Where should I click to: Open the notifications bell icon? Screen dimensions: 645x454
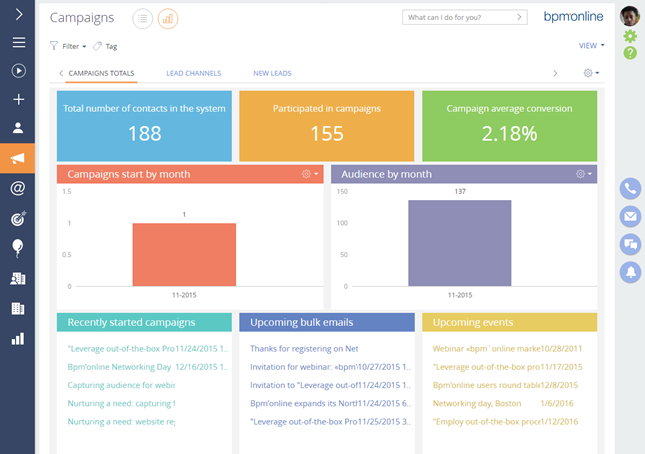pyautogui.click(x=630, y=271)
